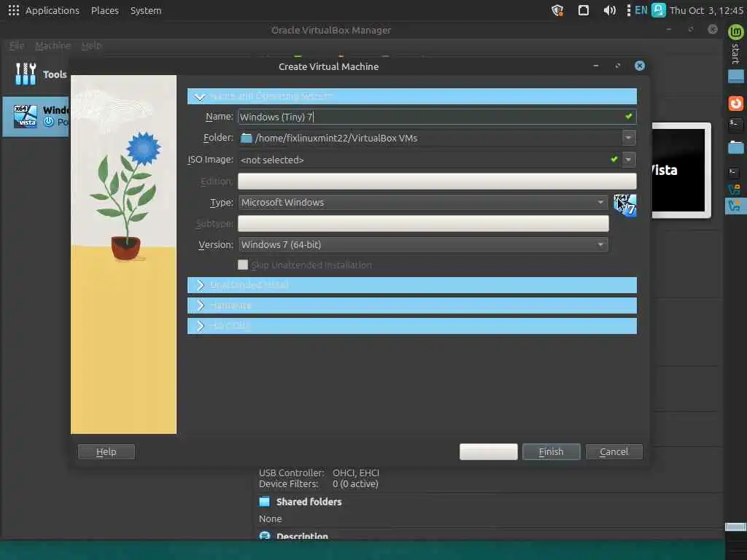Open the Places menu
Viewport: 747px width, 560px height.
(105, 10)
